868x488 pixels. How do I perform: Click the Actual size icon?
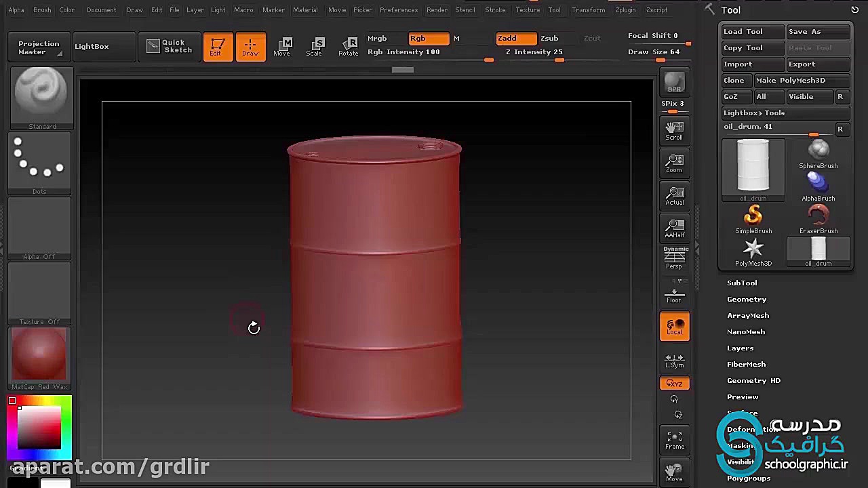click(x=674, y=196)
